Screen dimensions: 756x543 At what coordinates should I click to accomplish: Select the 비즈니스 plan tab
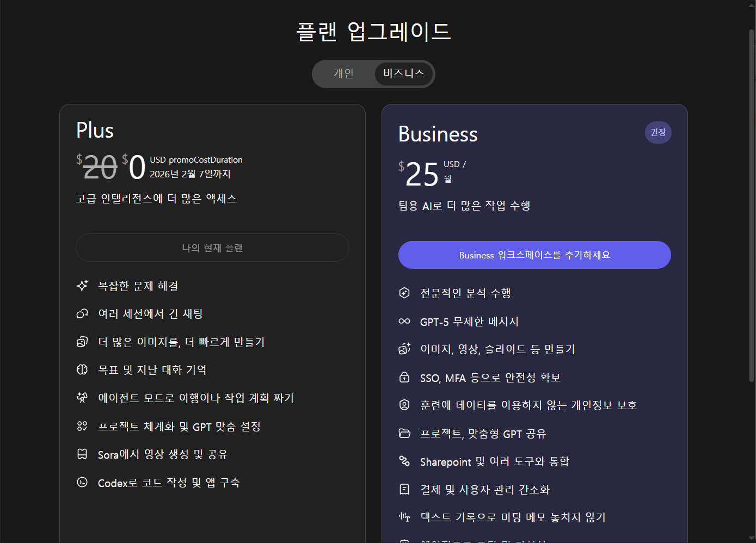[x=404, y=73]
